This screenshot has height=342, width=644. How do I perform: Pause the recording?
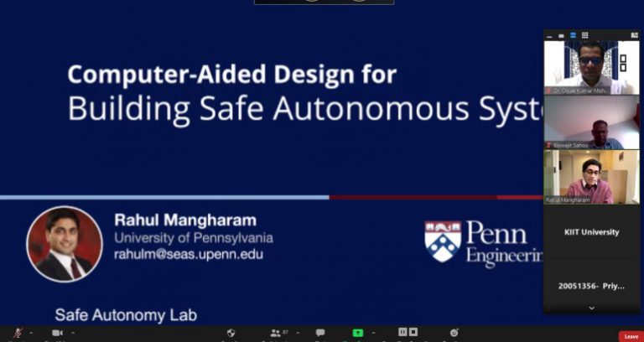(402, 332)
